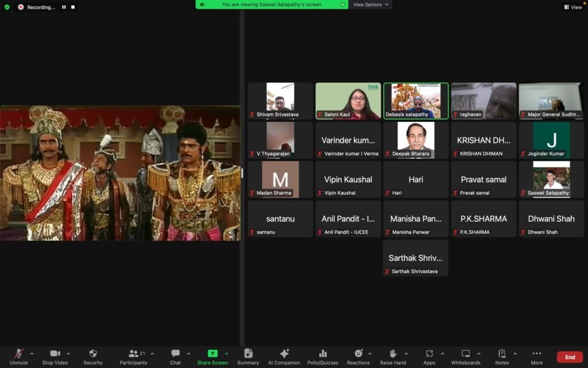Open Polls/Quizzes bar chart icon
Image resolution: width=588 pixels, height=368 pixels.
point(323,354)
